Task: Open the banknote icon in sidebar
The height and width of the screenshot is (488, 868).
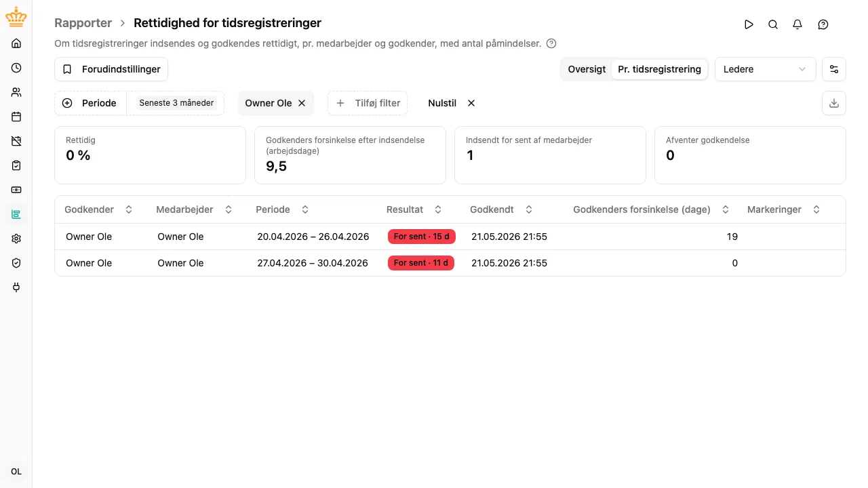Action: point(16,190)
